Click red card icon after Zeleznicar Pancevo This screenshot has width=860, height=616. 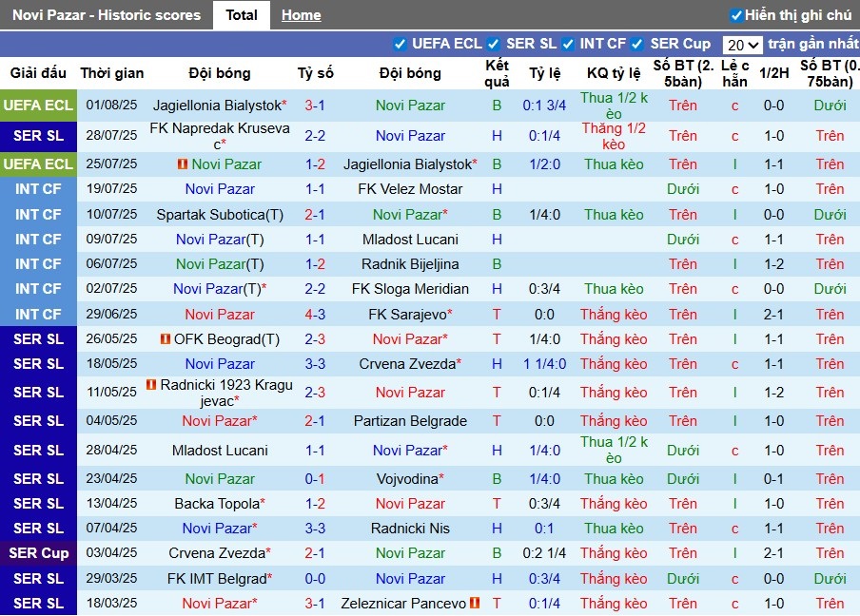[x=475, y=604]
